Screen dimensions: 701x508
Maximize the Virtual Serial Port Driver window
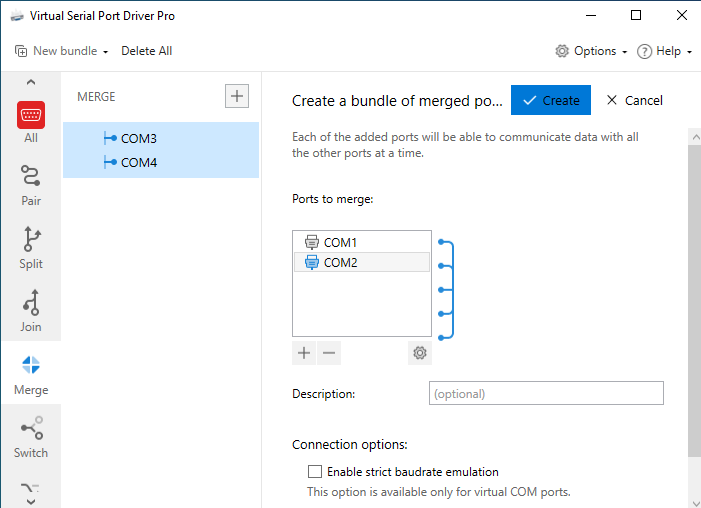[636, 15]
